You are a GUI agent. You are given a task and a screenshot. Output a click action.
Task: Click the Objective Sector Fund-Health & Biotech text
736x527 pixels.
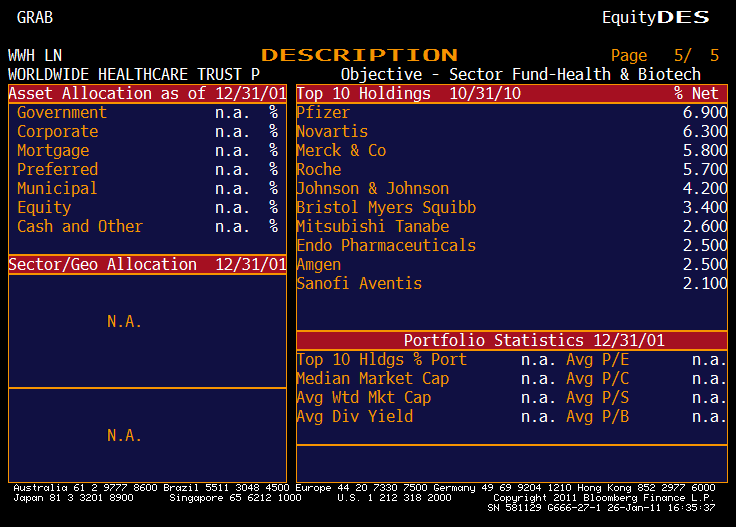[521, 74]
